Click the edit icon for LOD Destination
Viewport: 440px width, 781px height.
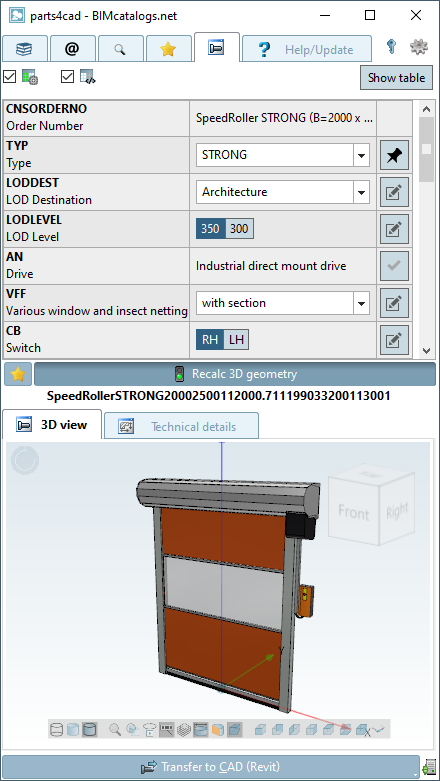394,192
